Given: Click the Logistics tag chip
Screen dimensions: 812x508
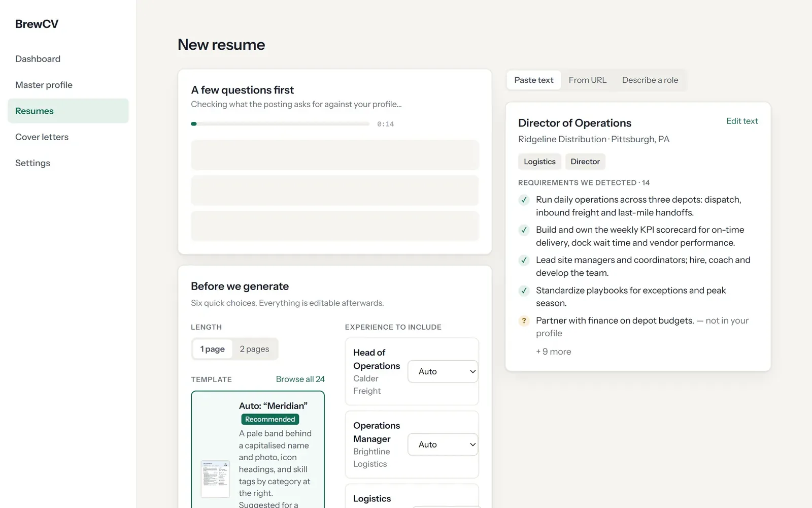Looking at the screenshot, I should pyautogui.click(x=539, y=162).
